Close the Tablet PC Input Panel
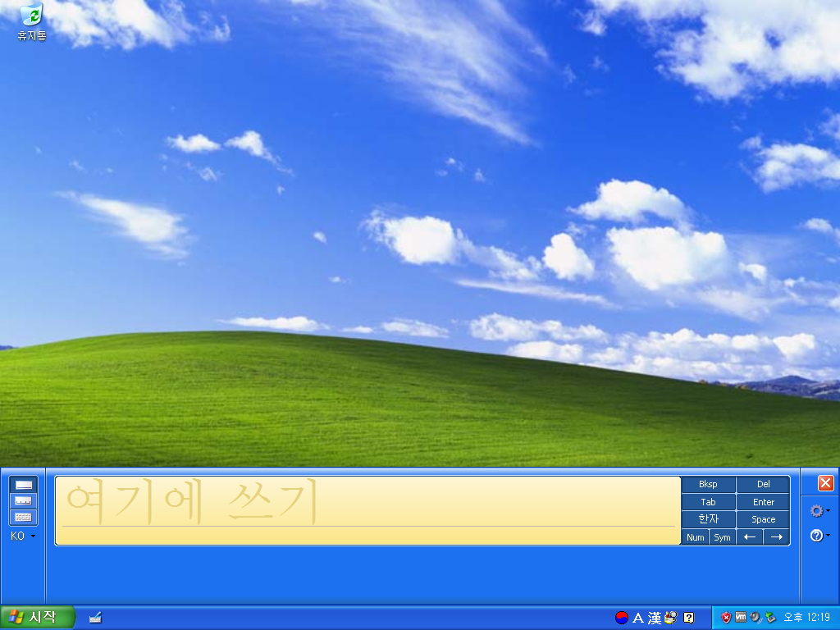The width and height of the screenshot is (840, 630). 825,483
